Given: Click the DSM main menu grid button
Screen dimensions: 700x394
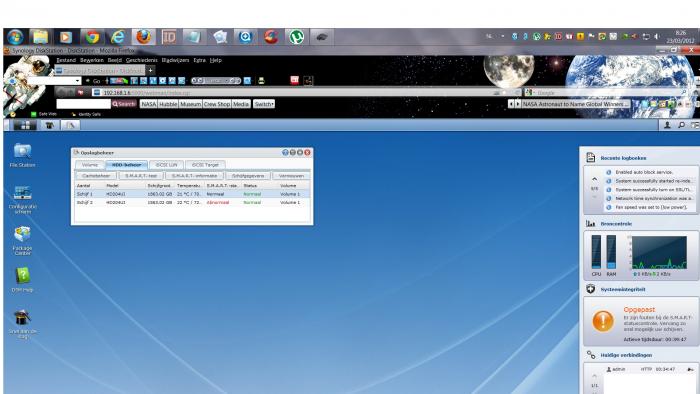Looking at the screenshot, I should (25, 125).
